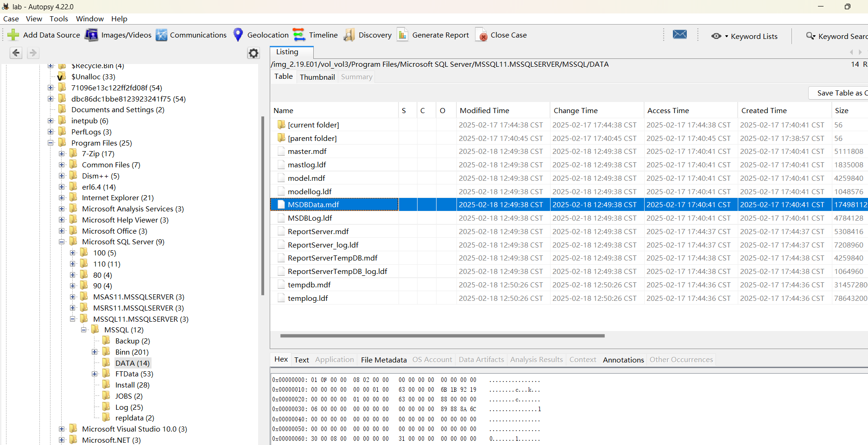Expand the Microsoft Office (3) folder
The image size is (868, 445).
coord(62,231)
